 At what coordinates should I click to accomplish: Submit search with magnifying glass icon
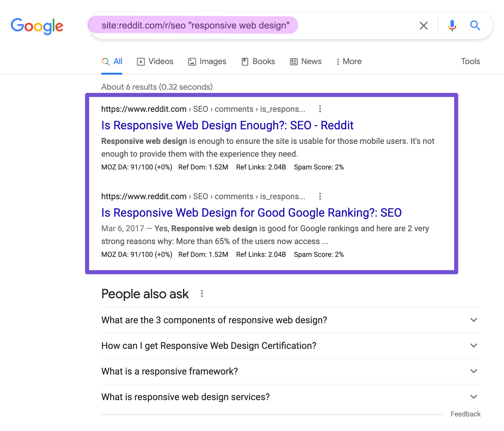[475, 26]
